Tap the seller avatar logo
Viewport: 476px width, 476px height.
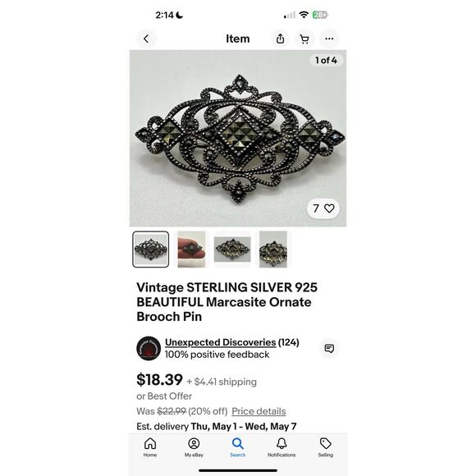pyautogui.click(x=149, y=348)
